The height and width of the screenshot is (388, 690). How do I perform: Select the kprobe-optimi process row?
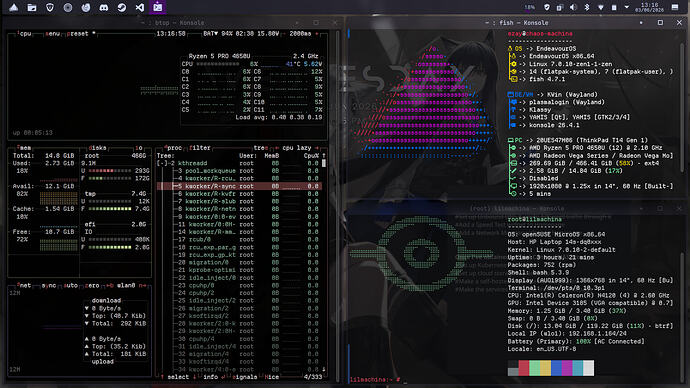[x=240, y=270]
